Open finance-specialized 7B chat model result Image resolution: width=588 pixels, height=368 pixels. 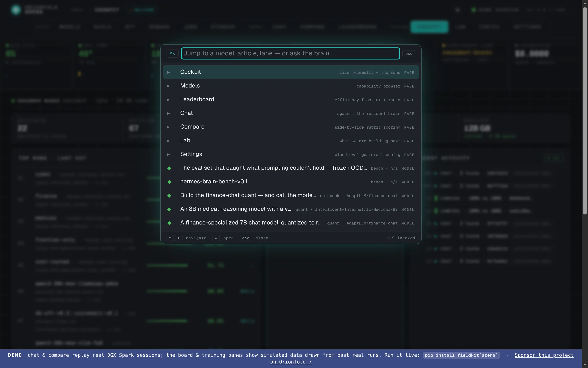(x=291, y=223)
